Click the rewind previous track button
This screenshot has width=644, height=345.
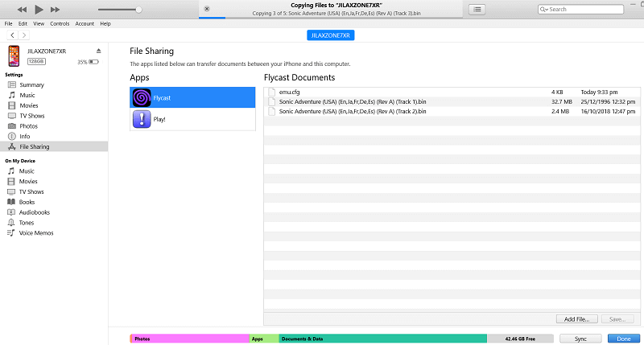[x=22, y=10]
